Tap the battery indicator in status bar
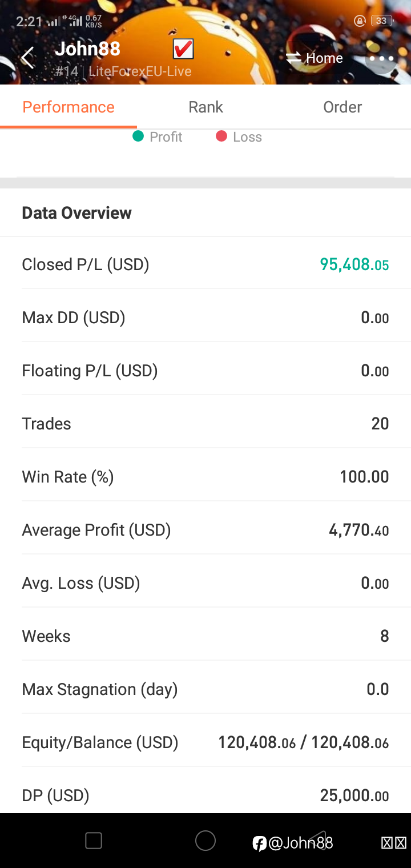 click(x=382, y=21)
